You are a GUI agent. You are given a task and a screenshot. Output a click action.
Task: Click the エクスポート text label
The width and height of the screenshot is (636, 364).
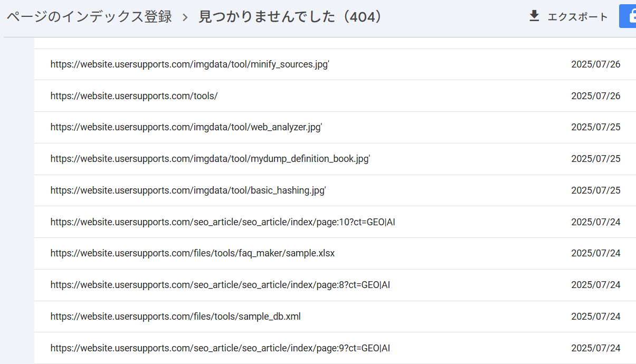pos(577,17)
